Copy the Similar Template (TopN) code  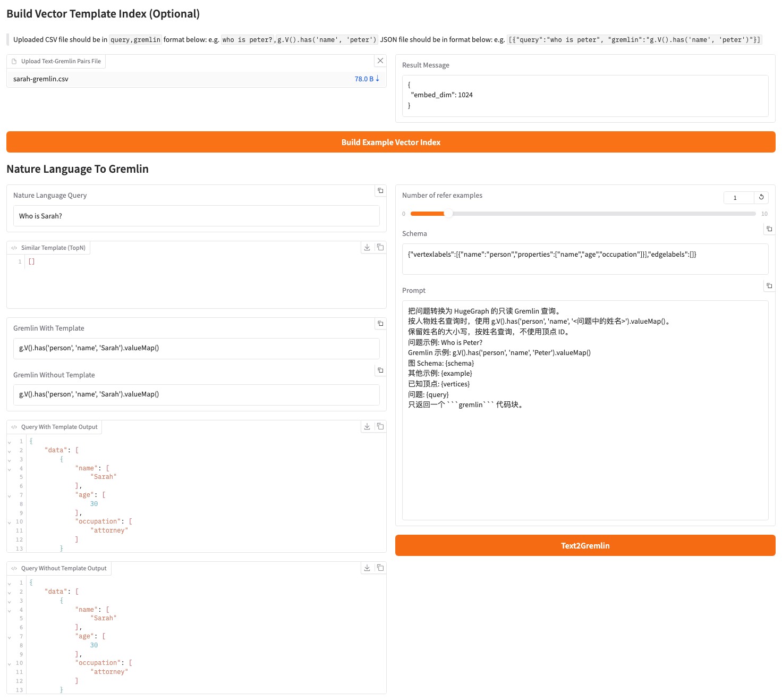tap(380, 247)
